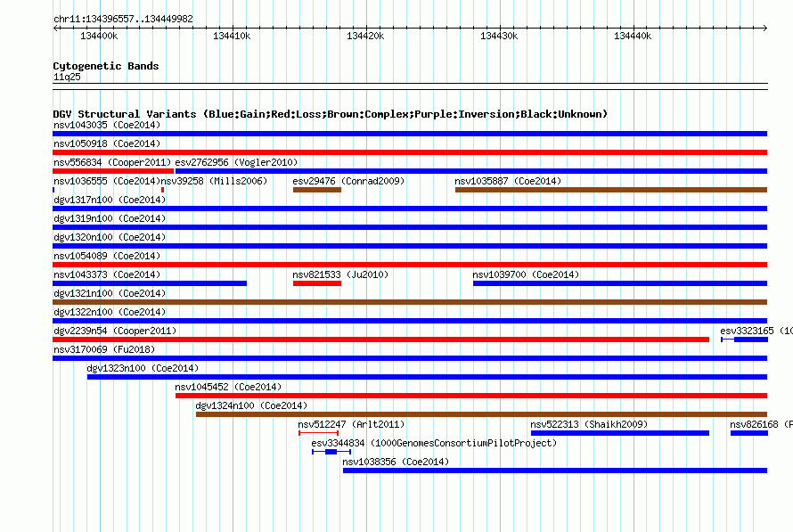This screenshot has height=532, width=793.
Task: Click the nsv1039700 (Coe2014) blue bar
Action: click(x=620, y=283)
